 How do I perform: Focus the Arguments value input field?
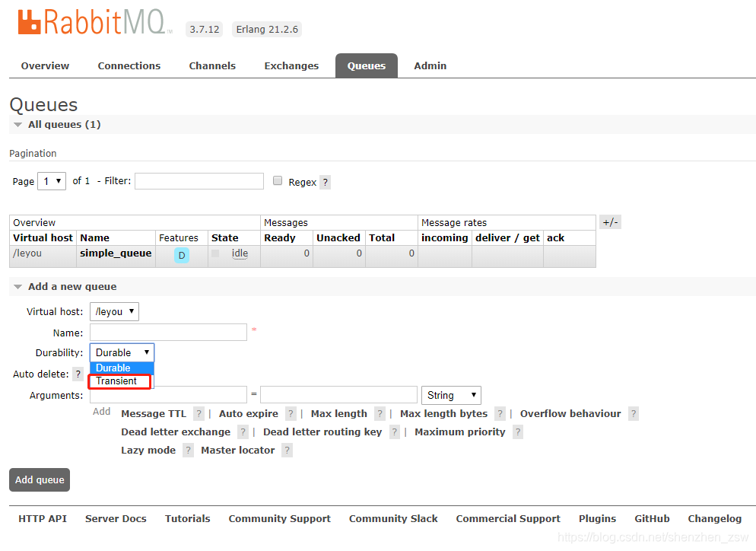coord(339,395)
